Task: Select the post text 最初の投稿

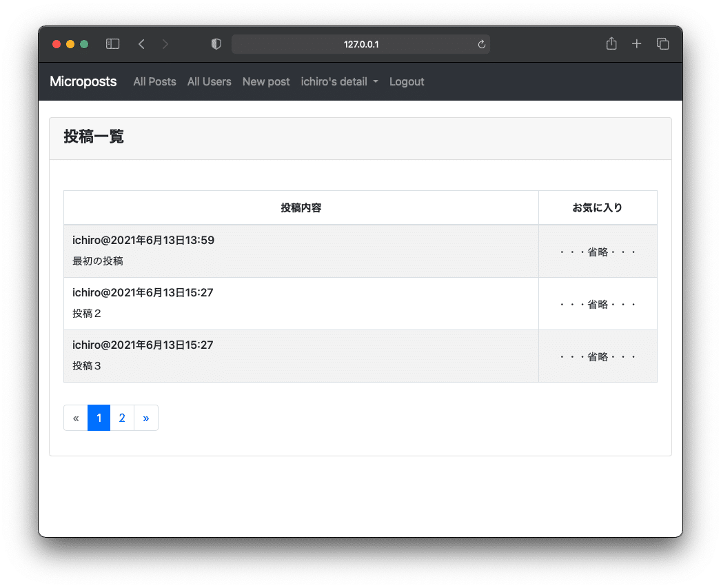Action: [97, 261]
